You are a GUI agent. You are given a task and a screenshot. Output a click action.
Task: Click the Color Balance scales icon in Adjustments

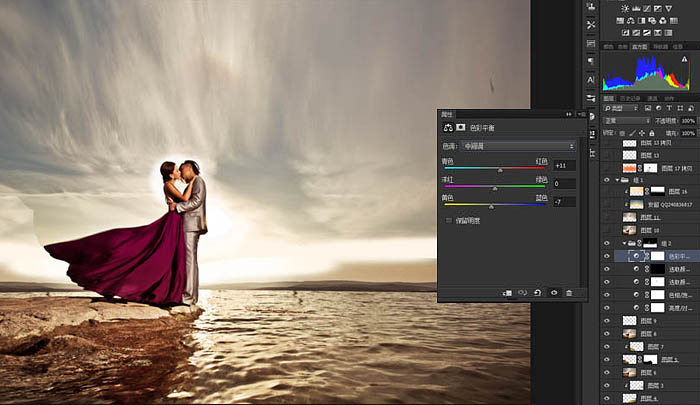(x=631, y=21)
